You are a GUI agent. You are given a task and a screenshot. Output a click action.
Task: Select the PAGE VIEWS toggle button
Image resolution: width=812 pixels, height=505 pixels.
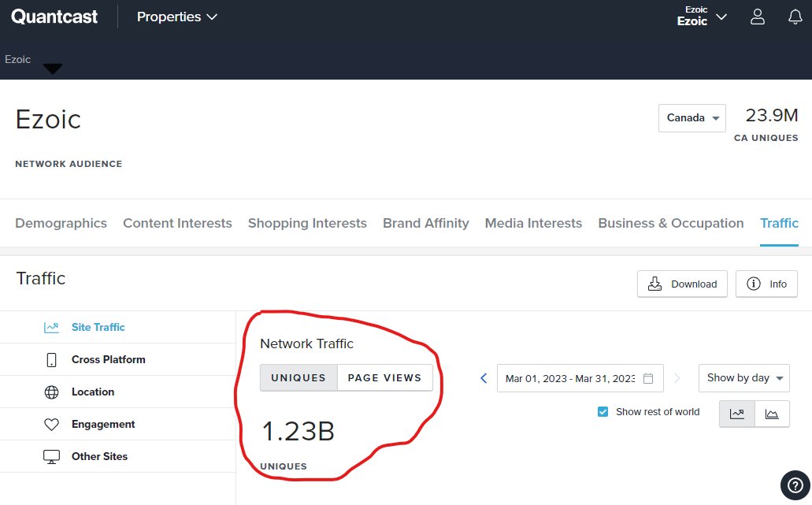coord(385,377)
